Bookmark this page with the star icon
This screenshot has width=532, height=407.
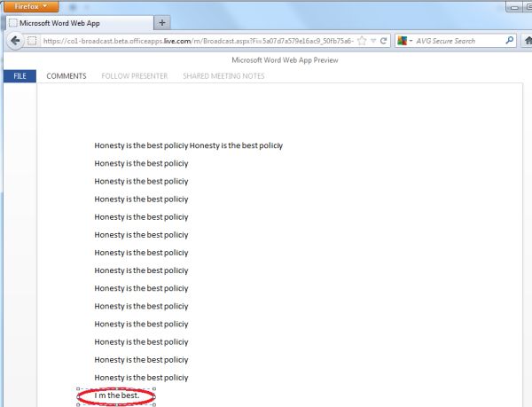[x=362, y=41]
